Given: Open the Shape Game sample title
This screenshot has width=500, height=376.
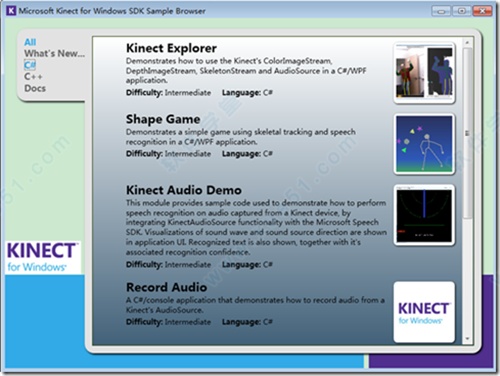Looking at the screenshot, I should pos(163,119).
